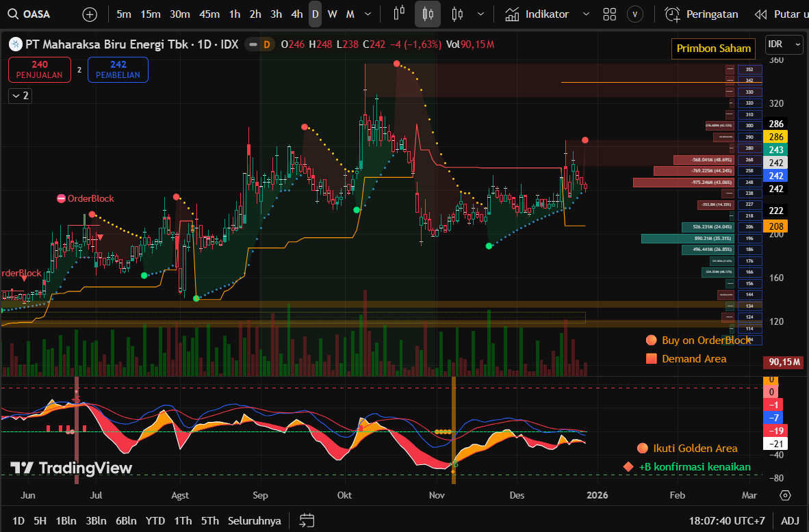Select the D daily timeframe
This screenshot has width=809, height=532.
tap(315, 14)
